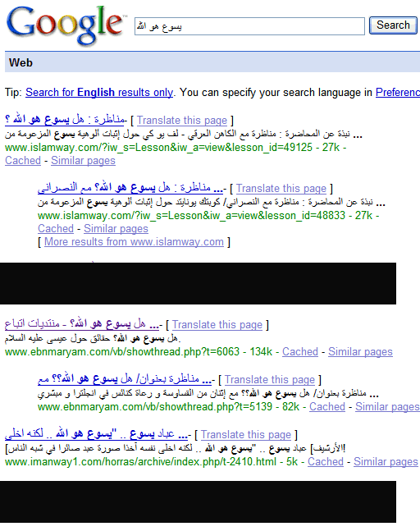
Task: Open Cached link for lesson_id=48833 result
Action: [56, 228]
